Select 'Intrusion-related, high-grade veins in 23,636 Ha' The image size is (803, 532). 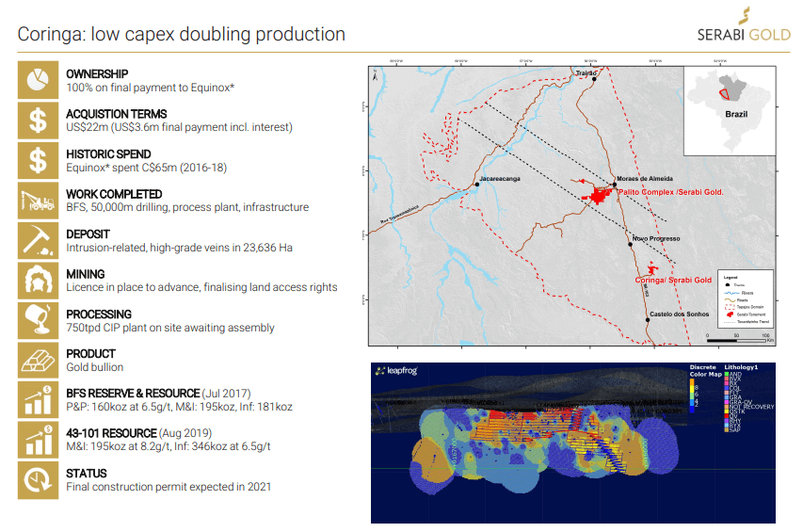[x=179, y=248]
